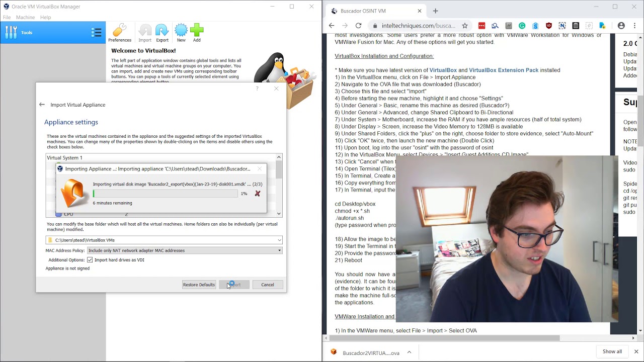Create a New virtual machine
Screen dimensions: 644x362
[181, 33]
